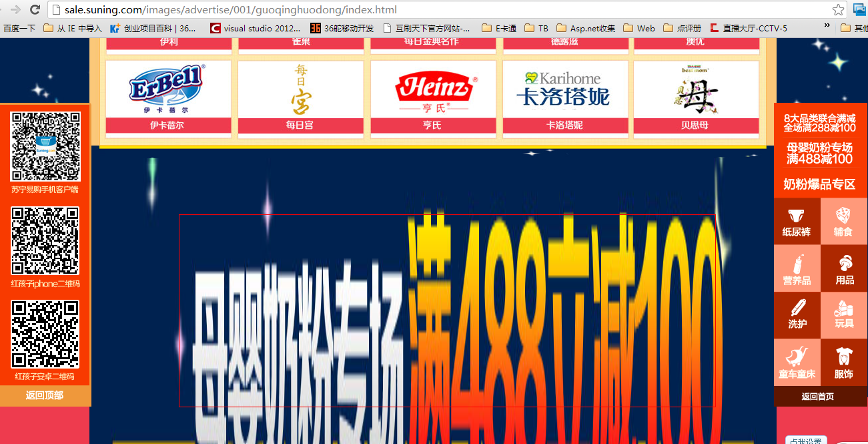Open the 纸尿裤 diaper category icon
868x444 pixels.
click(797, 222)
